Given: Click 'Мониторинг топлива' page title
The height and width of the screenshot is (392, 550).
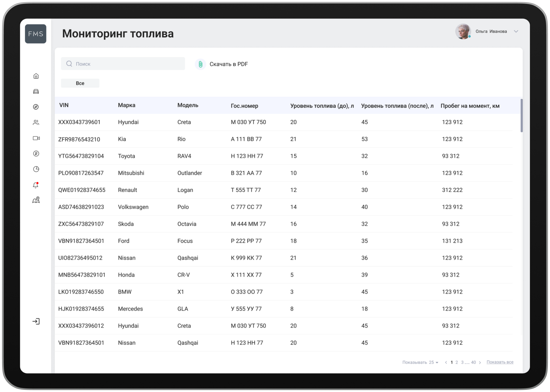Looking at the screenshot, I should 118,34.
